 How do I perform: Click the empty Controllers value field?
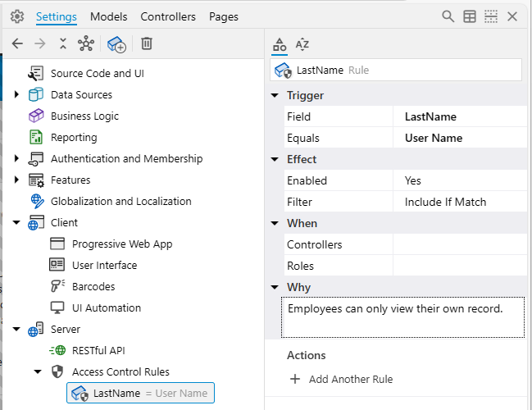pos(460,244)
